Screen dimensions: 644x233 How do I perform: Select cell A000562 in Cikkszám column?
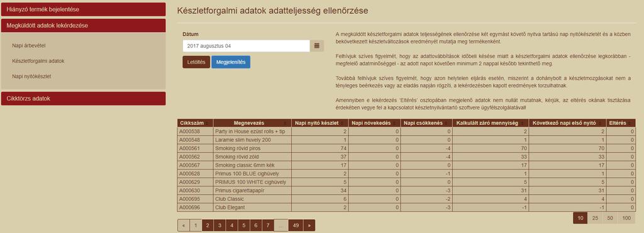point(196,157)
